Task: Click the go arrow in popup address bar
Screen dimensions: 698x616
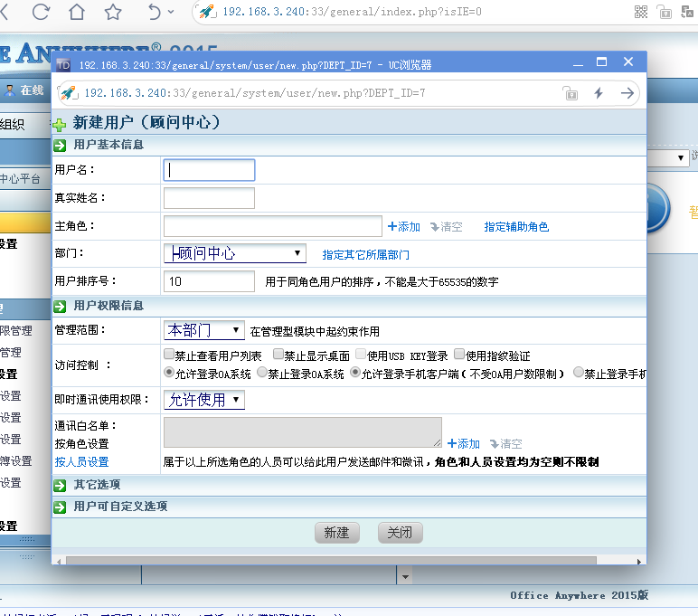Action: 627,93
